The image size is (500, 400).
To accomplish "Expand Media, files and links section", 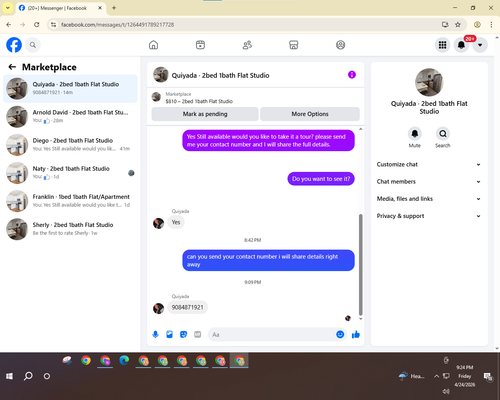I will (x=429, y=199).
